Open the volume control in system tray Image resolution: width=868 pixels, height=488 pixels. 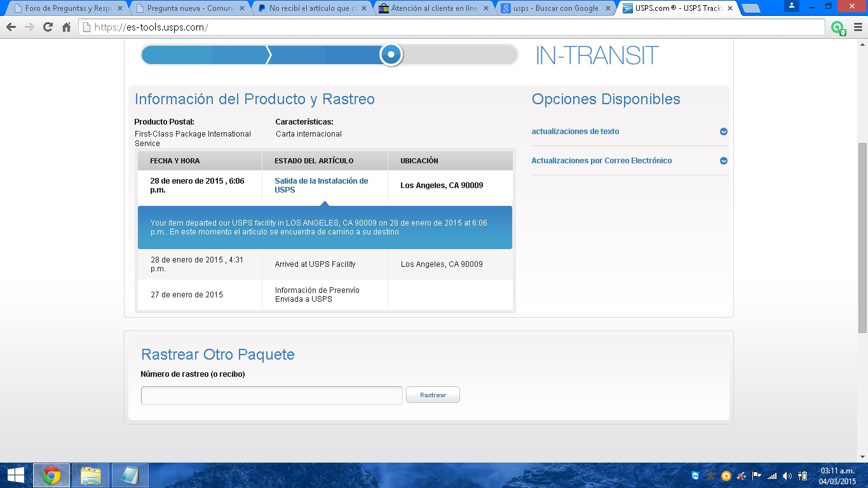click(787, 475)
